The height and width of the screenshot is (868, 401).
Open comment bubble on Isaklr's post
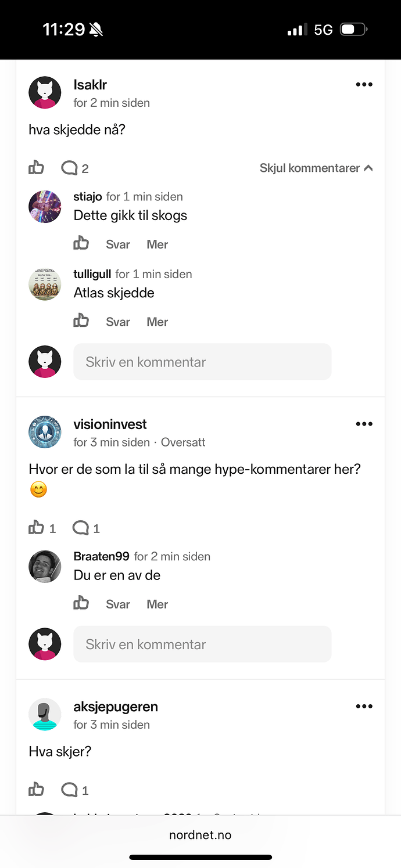point(70,168)
